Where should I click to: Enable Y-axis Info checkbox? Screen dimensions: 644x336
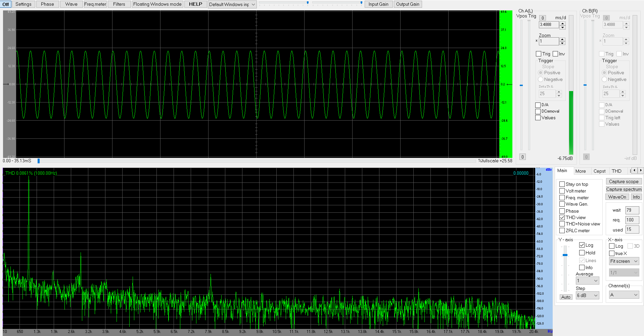click(x=582, y=267)
